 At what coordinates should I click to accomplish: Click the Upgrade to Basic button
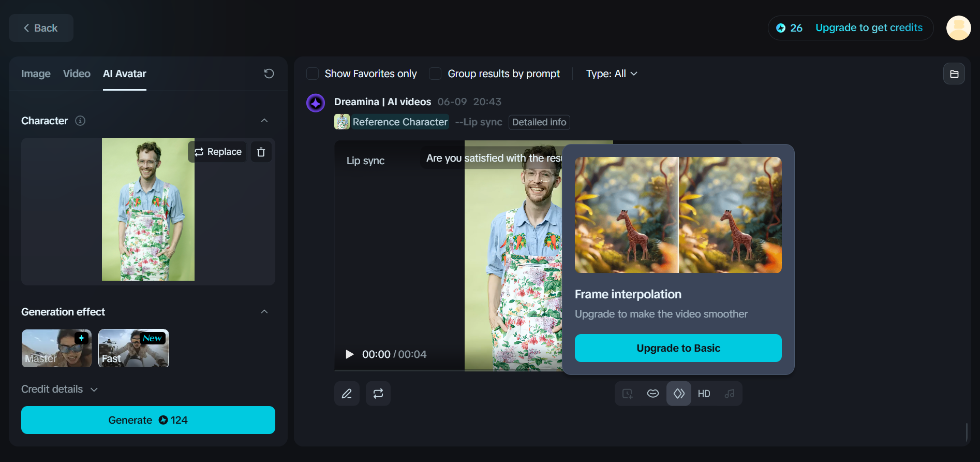click(x=678, y=348)
